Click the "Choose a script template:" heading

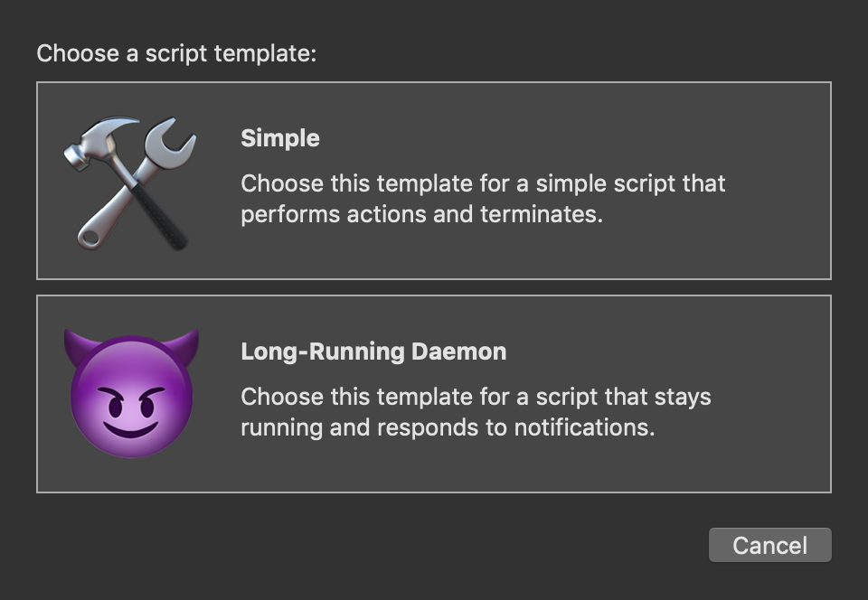tap(176, 53)
